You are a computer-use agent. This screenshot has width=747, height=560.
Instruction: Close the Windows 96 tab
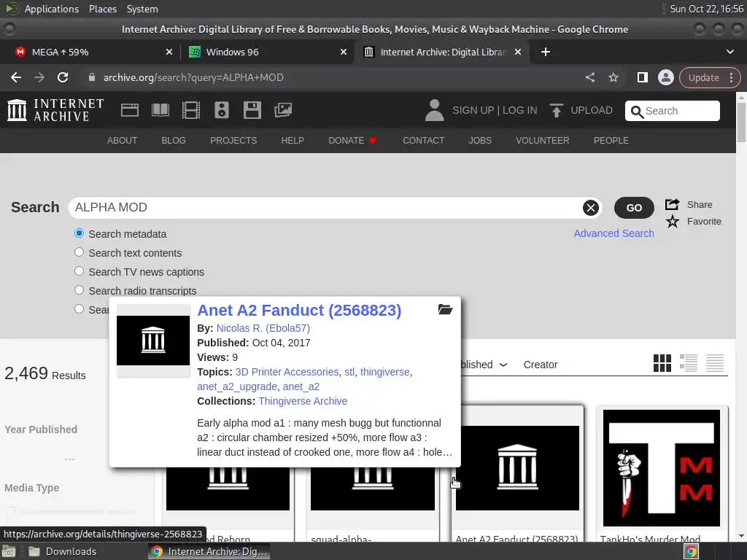343,52
